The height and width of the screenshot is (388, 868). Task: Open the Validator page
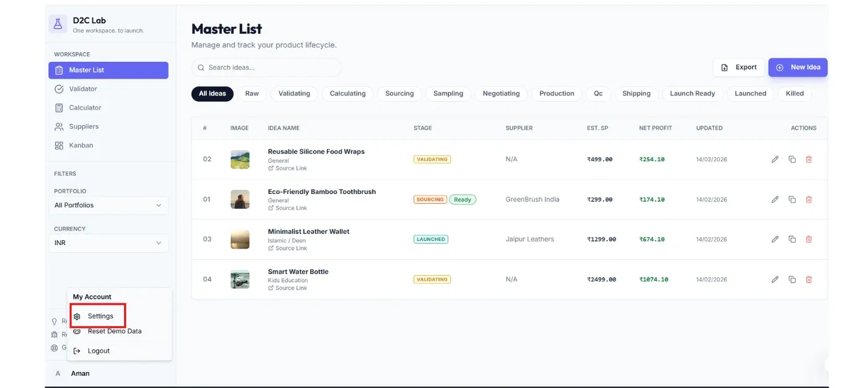pos(82,89)
